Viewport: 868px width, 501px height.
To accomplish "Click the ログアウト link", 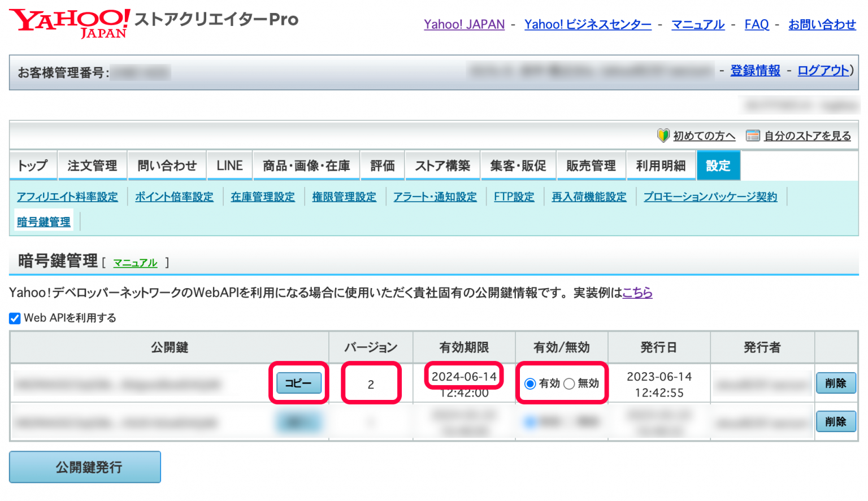I will [x=822, y=71].
